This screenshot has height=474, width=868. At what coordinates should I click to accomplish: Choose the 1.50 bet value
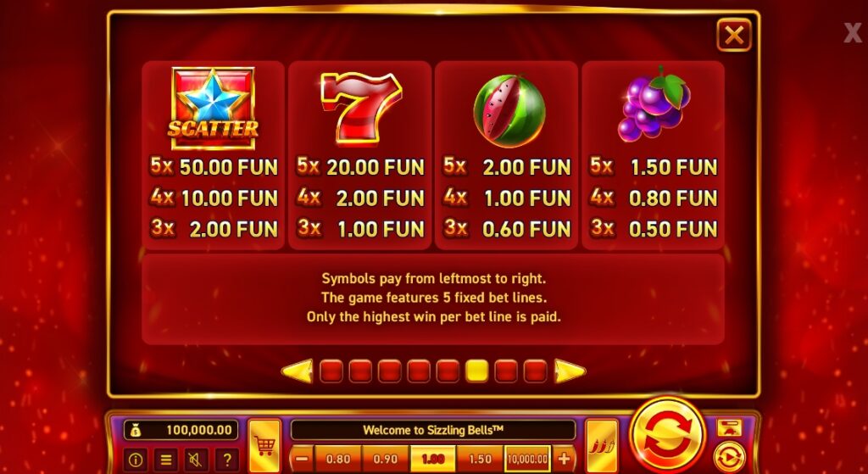480,459
